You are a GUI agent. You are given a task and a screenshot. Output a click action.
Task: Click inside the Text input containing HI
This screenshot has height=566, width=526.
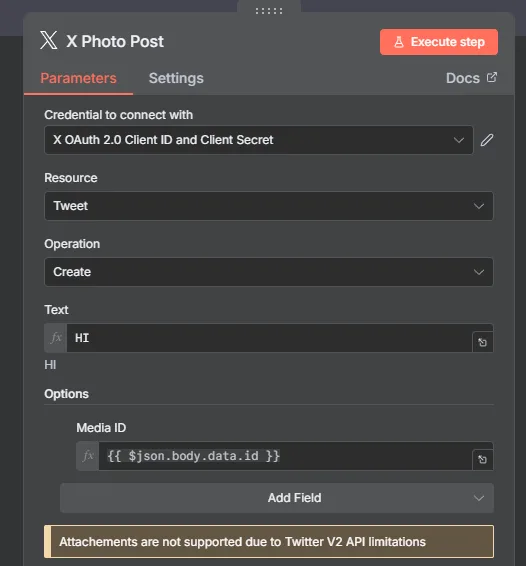[269, 338]
